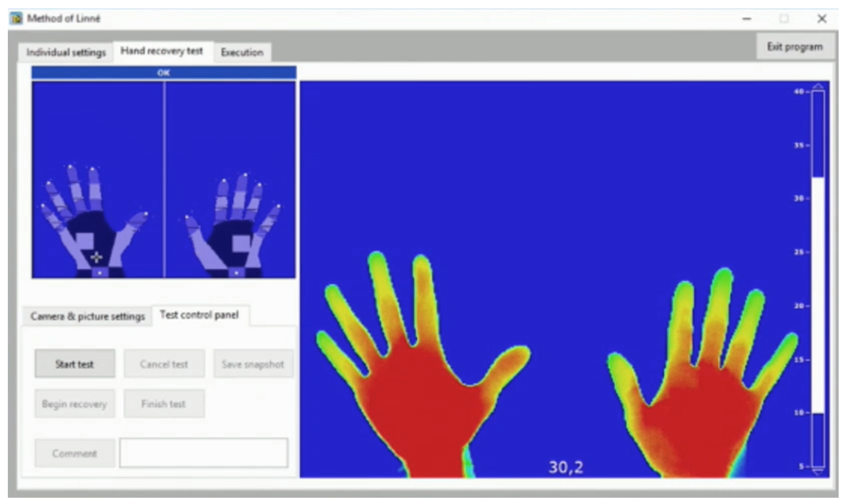Screen dimensions: 847x504
Task: Click the crosshair marker on left hand mask
Action: tap(96, 257)
